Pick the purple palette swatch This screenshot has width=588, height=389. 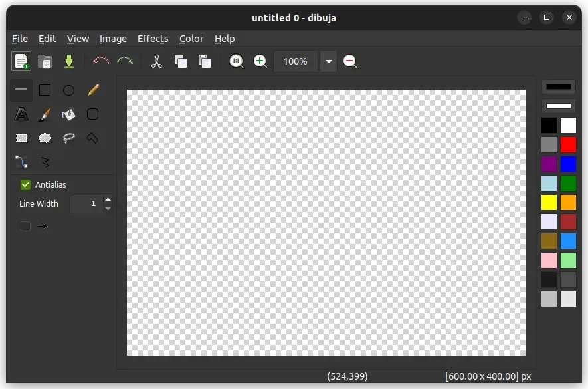point(549,164)
